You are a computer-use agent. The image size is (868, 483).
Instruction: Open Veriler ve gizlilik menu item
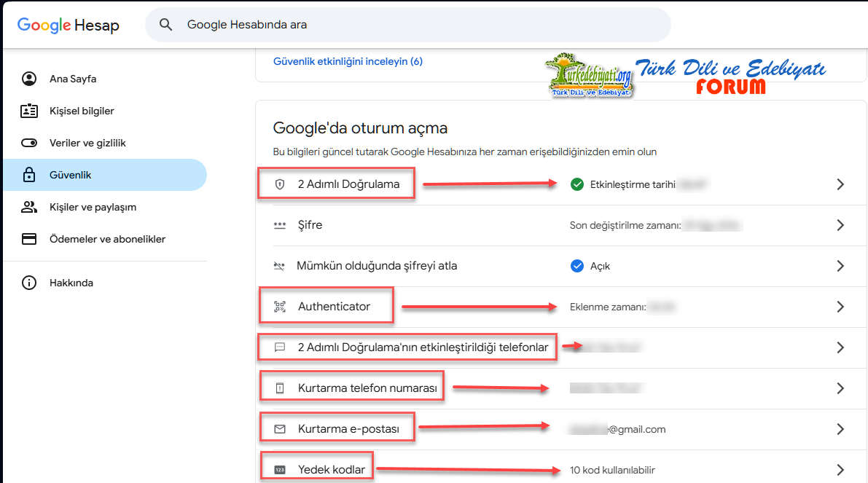point(87,143)
